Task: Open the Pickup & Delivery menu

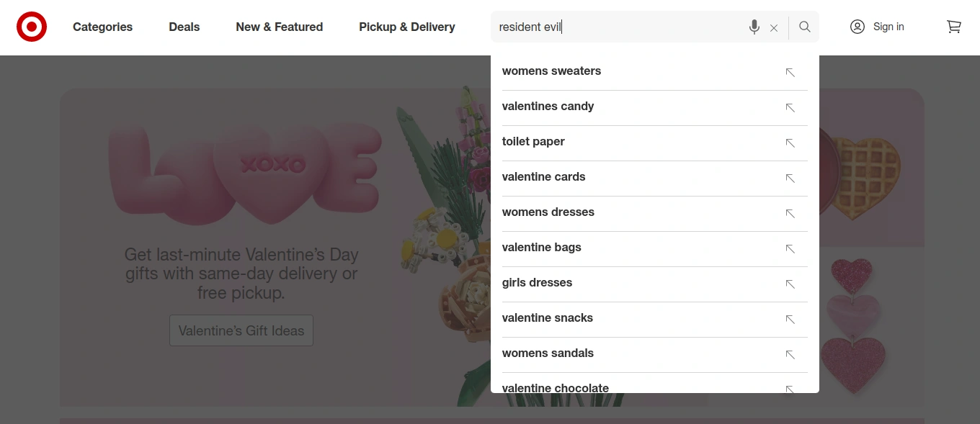Action: click(406, 27)
